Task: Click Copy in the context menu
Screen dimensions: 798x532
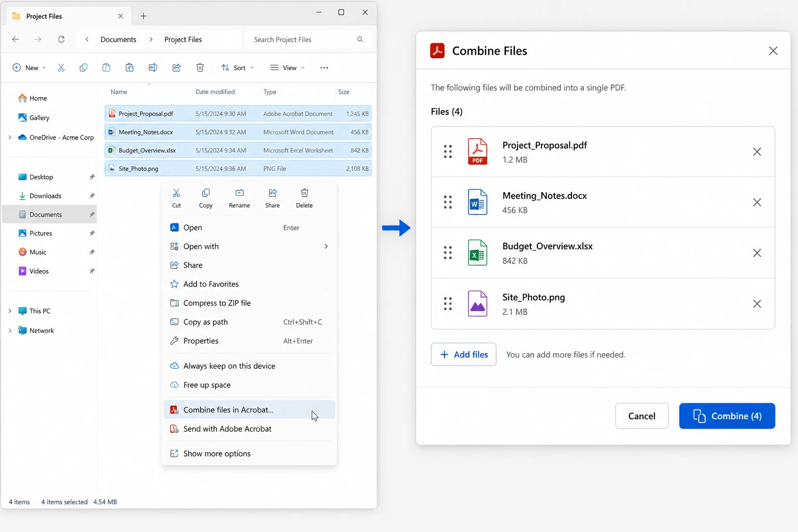Action: click(206, 198)
